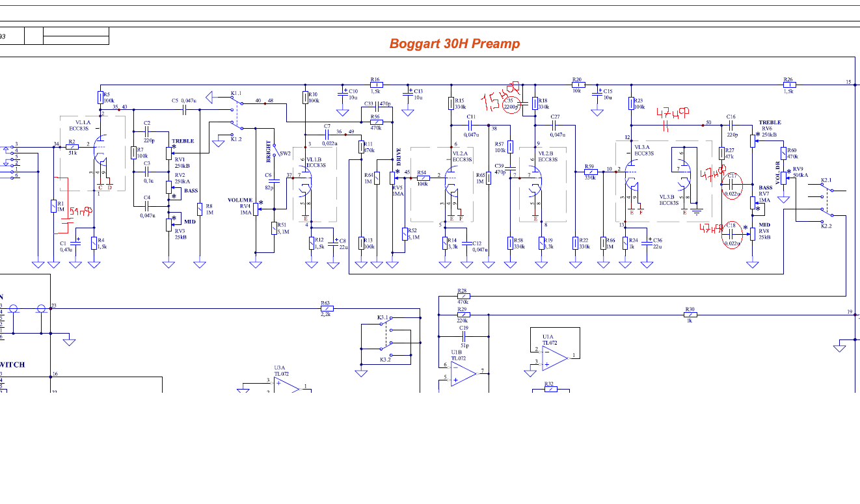Select the R51 5,1M resistor label
This screenshot has width=860, height=504.
pos(282,228)
